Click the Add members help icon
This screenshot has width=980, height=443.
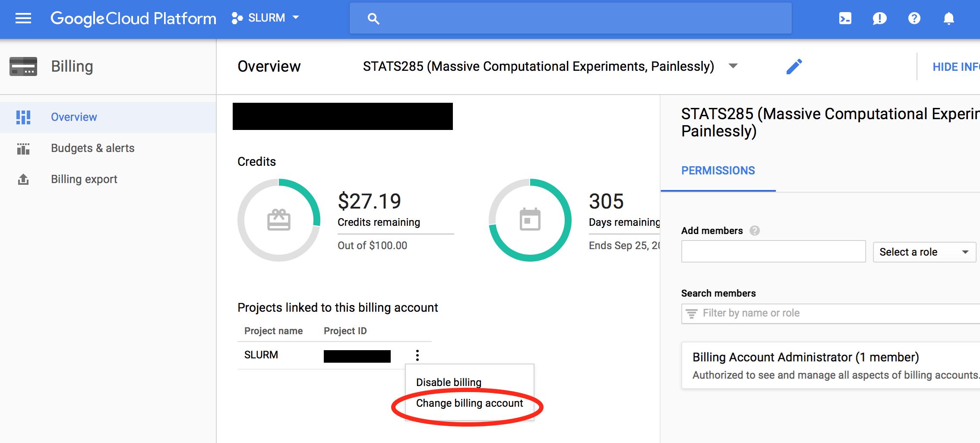coord(754,231)
